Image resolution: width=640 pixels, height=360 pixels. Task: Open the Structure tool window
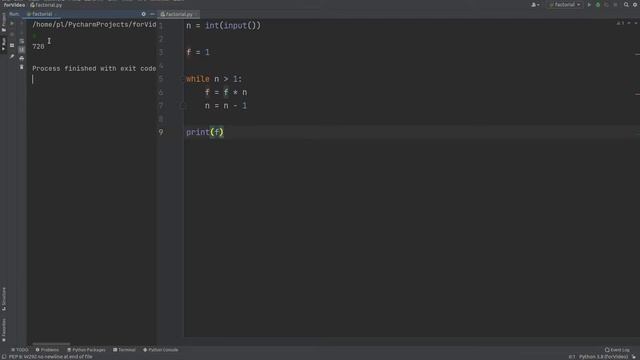[x=4, y=299]
